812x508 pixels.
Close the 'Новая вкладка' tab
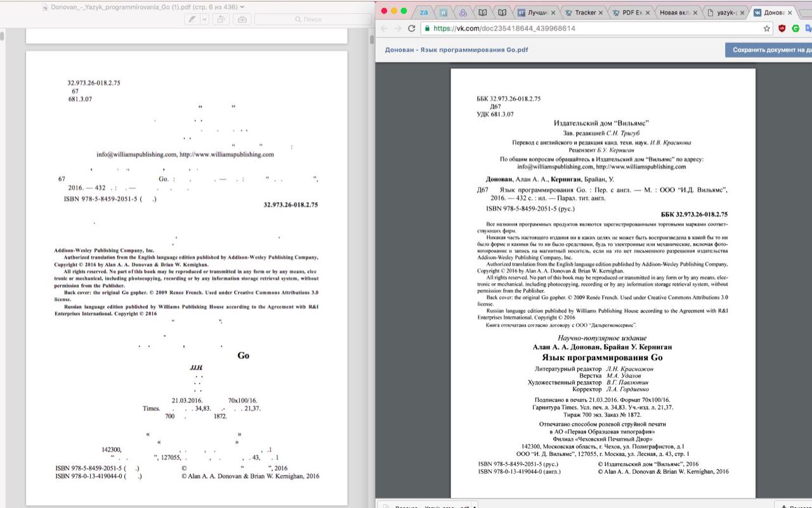click(695, 13)
